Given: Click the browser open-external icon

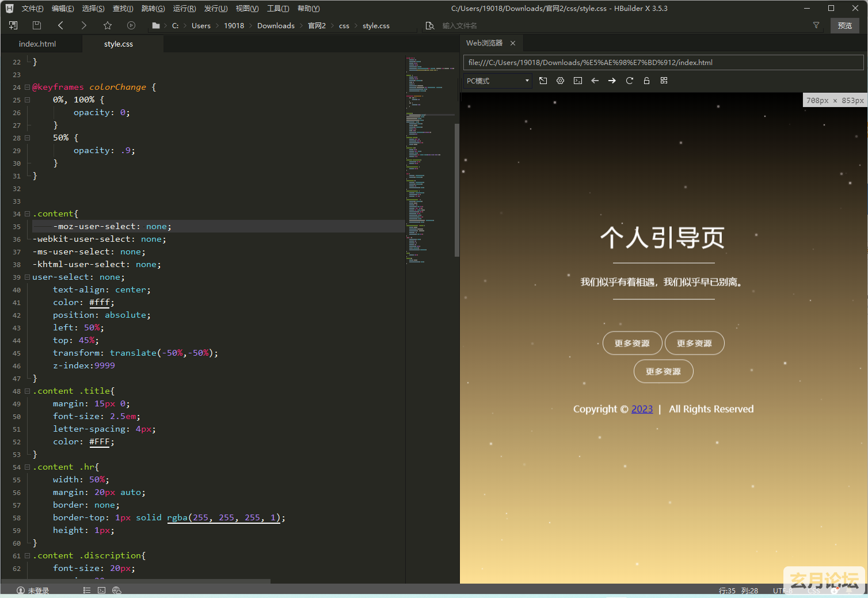Looking at the screenshot, I should coord(543,81).
